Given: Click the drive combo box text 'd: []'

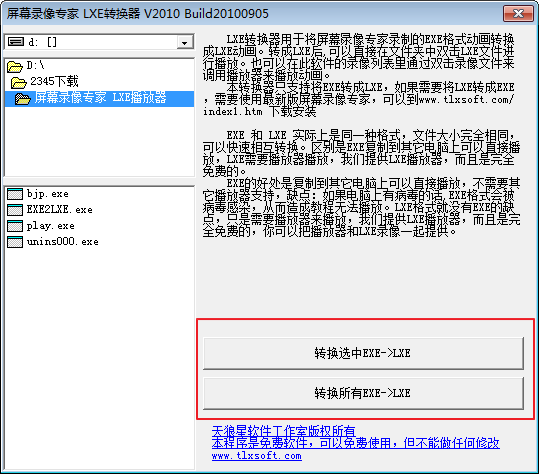Looking at the screenshot, I should pyautogui.click(x=43, y=42).
